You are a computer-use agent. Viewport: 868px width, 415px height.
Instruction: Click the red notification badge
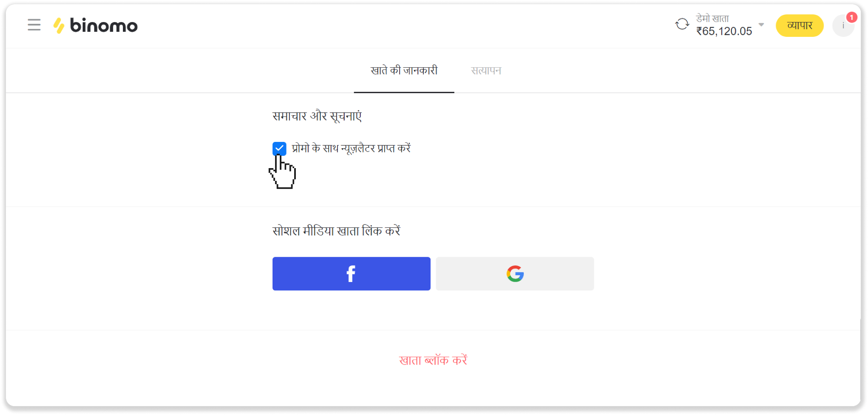point(851,17)
